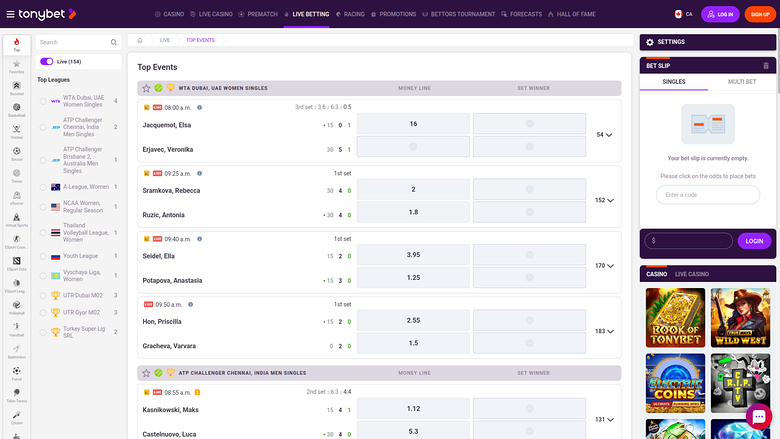This screenshot has width=780, height=439.
Task: Bet on Potapova at odds 1.25
Action: point(413,277)
